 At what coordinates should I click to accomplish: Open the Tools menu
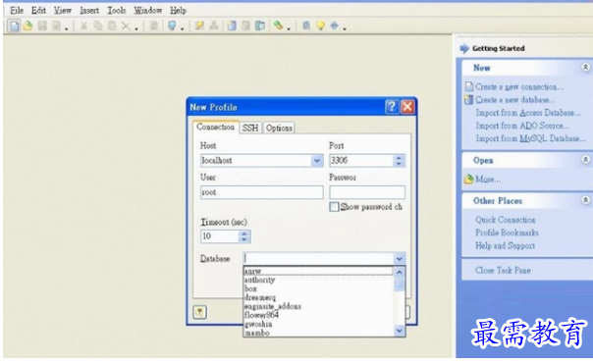point(117,10)
